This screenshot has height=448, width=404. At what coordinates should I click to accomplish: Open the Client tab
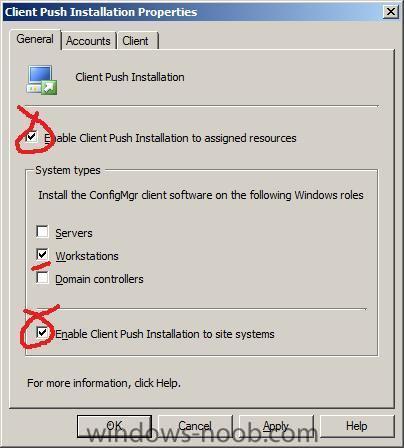pyautogui.click(x=135, y=41)
